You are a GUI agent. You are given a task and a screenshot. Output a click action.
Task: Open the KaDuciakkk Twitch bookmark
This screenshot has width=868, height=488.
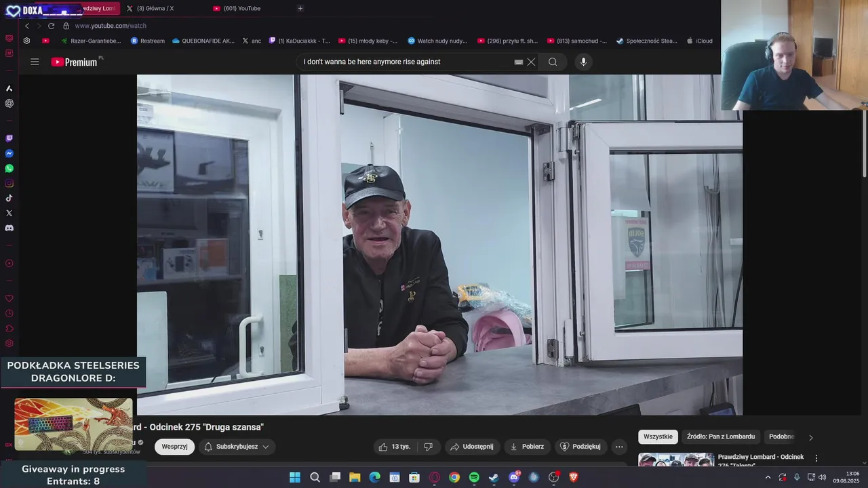coord(299,41)
